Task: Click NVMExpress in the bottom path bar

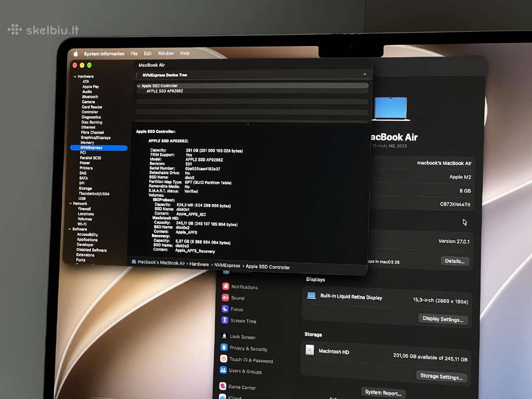Action: tap(228, 265)
